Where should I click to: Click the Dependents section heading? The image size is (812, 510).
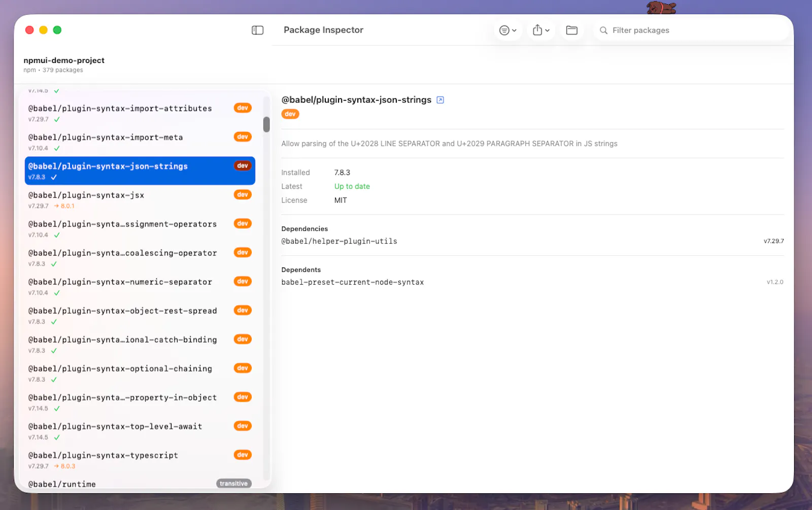[x=301, y=270]
